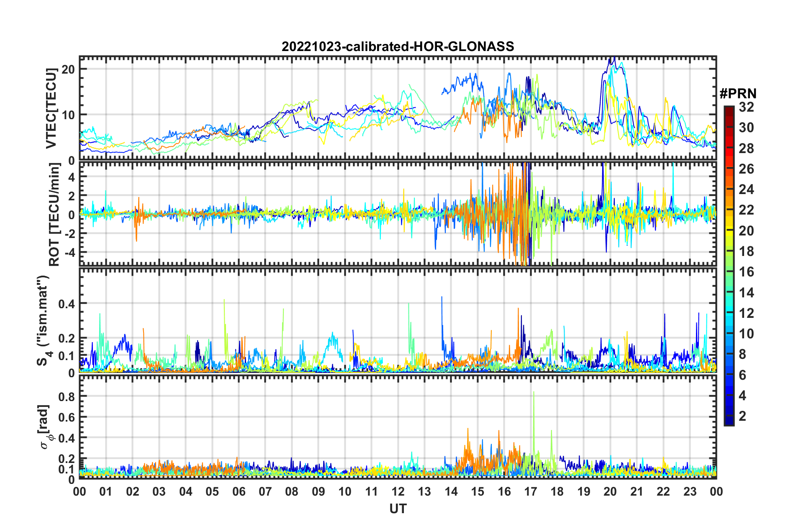Click colorbar label 14

[747, 293]
